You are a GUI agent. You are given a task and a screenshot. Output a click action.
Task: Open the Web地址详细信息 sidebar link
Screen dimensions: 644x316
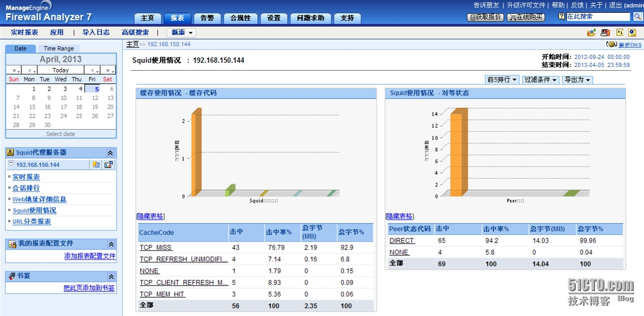click(39, 199)
